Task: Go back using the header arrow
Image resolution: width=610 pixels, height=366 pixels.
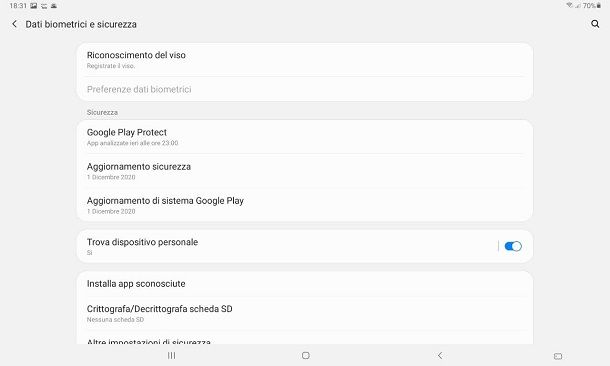Action: click(14, 24)
